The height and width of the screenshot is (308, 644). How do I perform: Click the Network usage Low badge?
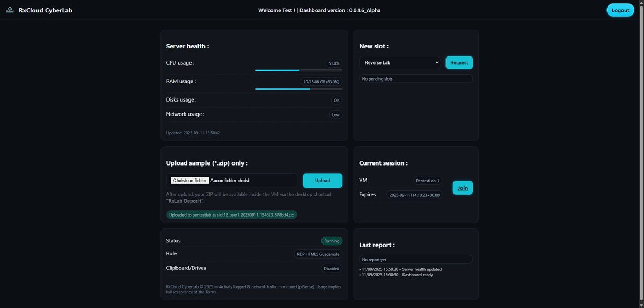[x=335, y=114]
